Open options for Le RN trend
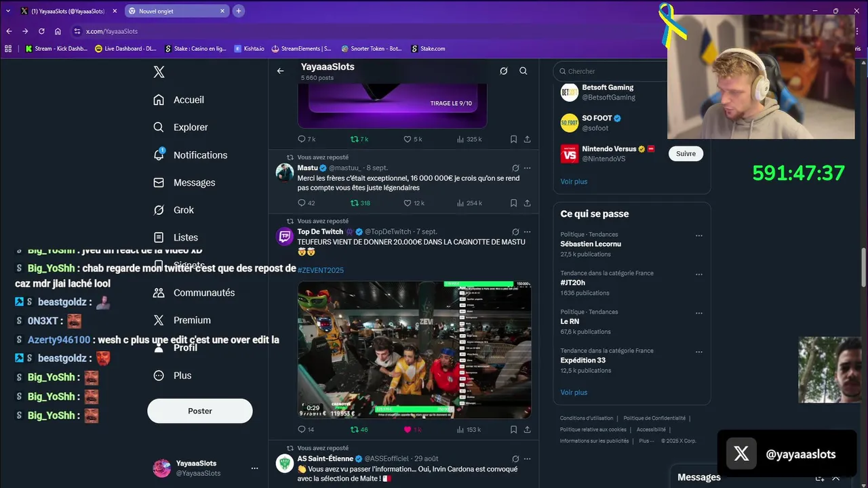The image size is (868, 488). [699, 313]
